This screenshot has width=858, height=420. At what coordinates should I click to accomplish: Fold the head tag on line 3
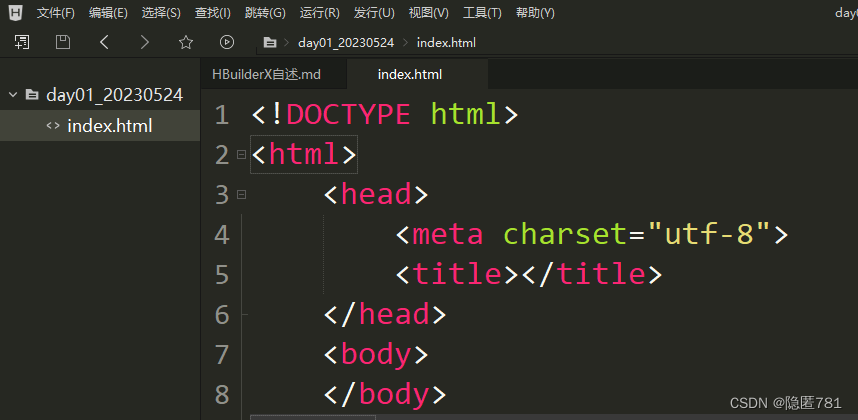pyautogui.click(x=241, y=195)
